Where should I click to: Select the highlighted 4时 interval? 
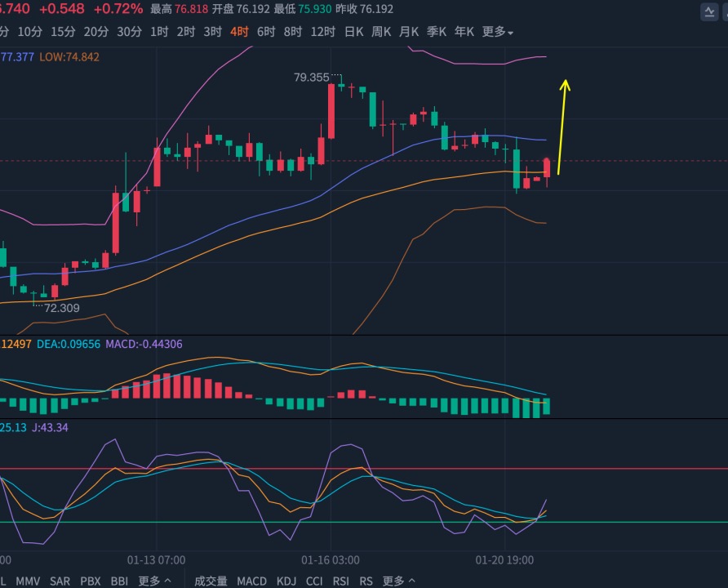coord(240,32)
